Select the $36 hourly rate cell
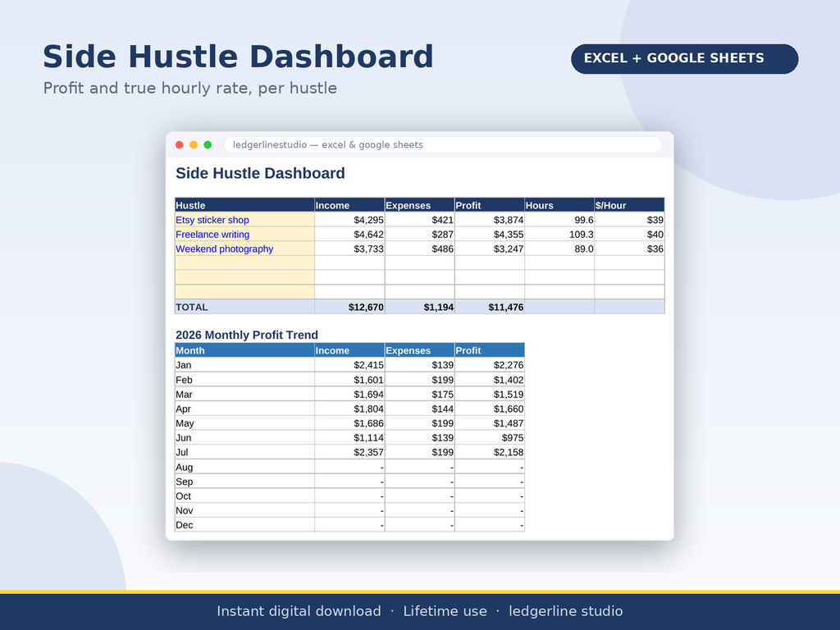Viewport: 840px width, 630px height. 629,249
